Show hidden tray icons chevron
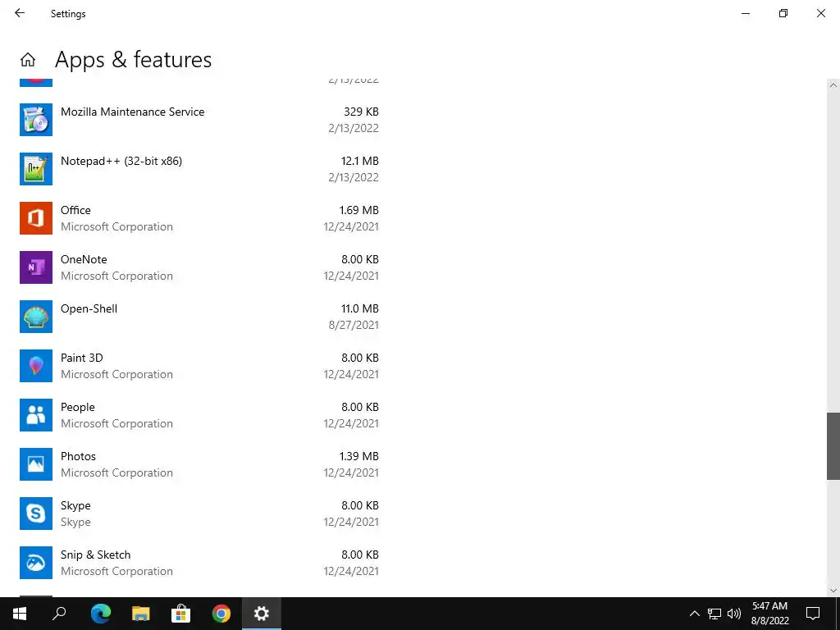The width and height of the screenshot is (840, 630). pos(694,614)
